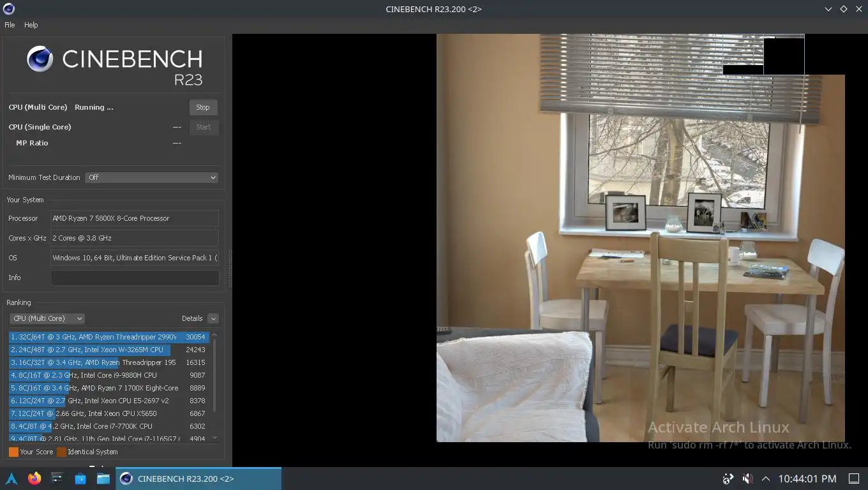868x490 pixels.
Task: Click the Cores x GHz field
Action: pos(135,238)
